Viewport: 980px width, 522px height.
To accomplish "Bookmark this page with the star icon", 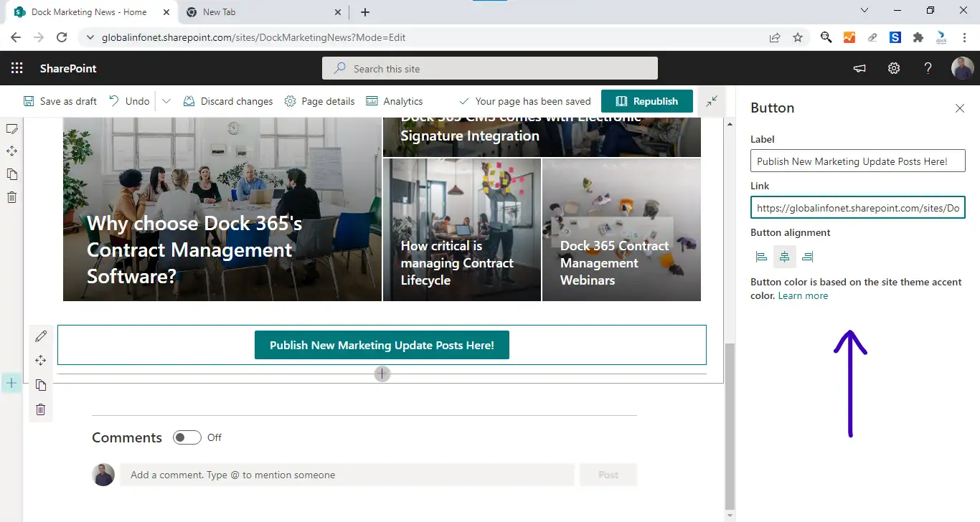I will pos(798,37).
